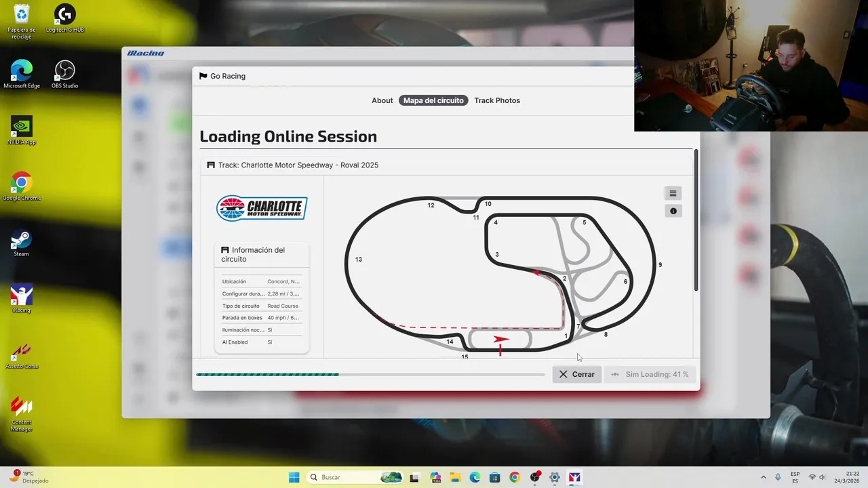The width and height of the screenshot is (868, 488).
Task: Click the red start direction arrow
Action: click(x=501, y=338)
